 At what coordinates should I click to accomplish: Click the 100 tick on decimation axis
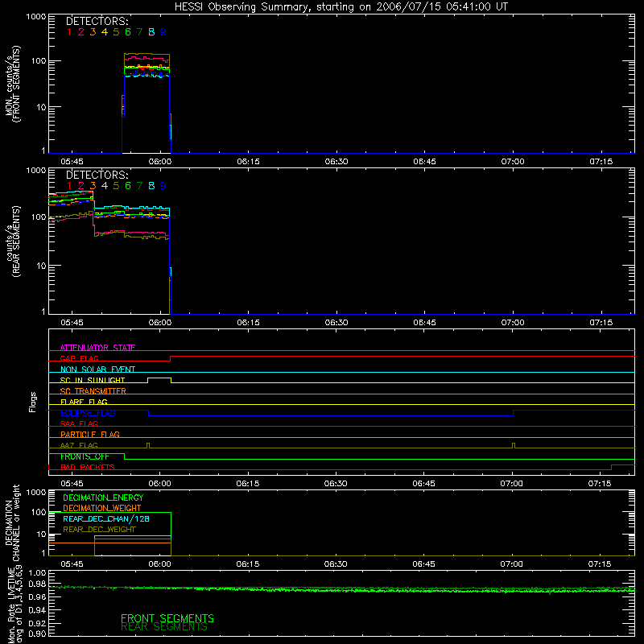[39, 512]
